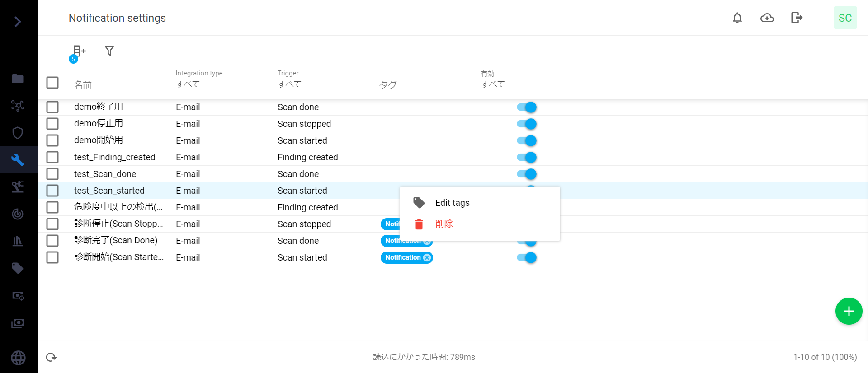Click the shield icon in sidebar
Screen dimensions: 868x373
point(18,133)
